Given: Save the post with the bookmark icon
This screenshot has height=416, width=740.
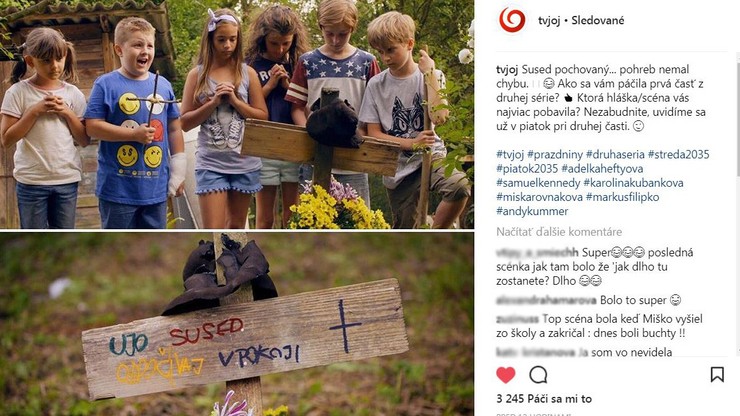Looking at the screenshot, I should coord(717,374).
